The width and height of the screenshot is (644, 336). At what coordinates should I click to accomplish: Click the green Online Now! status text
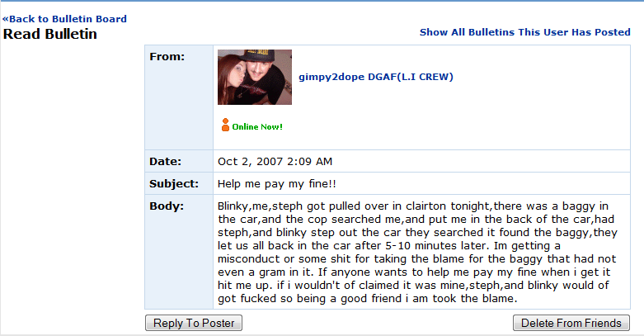tap(257, 127)
